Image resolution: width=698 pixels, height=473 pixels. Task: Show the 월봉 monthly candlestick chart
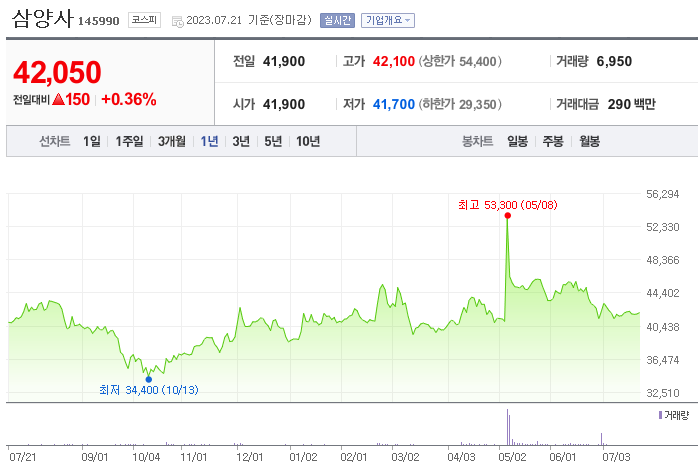(x=589, y=141)
